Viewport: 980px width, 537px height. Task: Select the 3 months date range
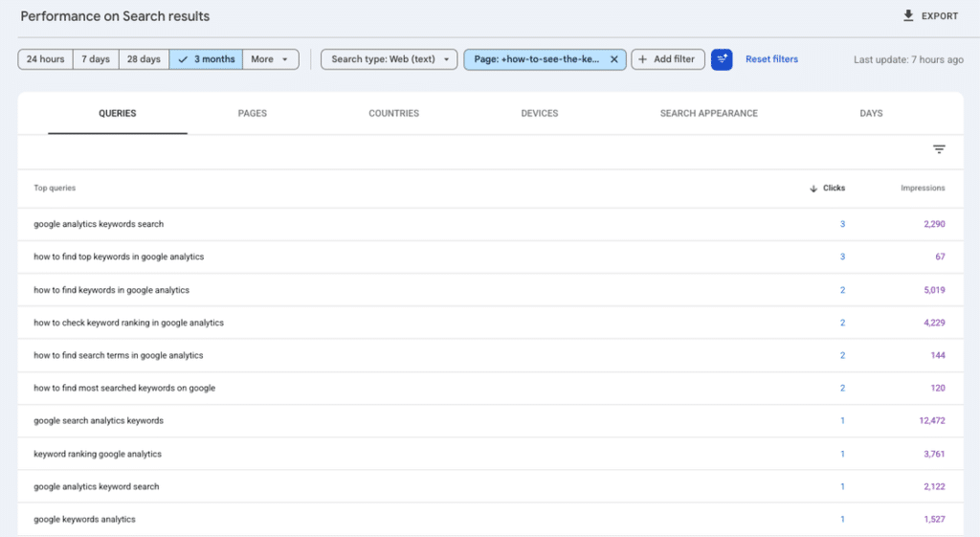(206, 59)
